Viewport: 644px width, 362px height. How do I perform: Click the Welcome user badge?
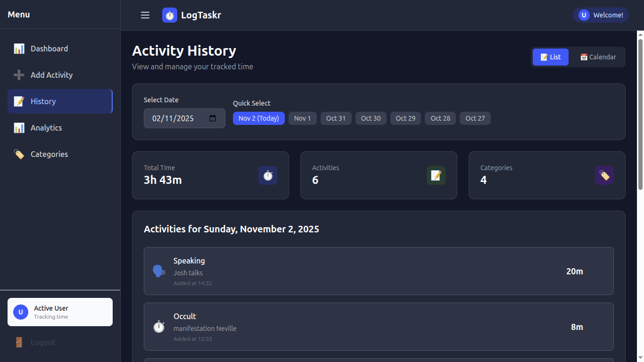601,15
